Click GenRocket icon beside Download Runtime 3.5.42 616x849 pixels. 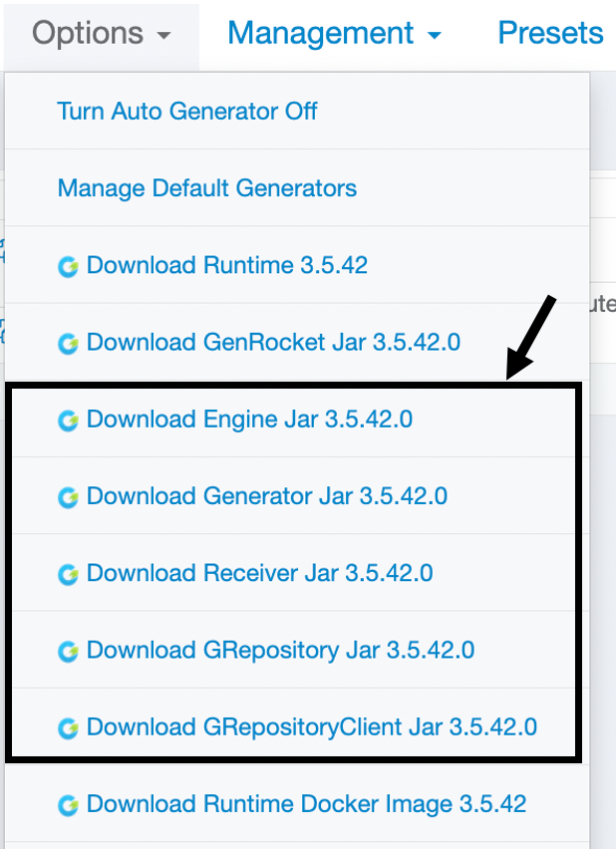pos(68,267)
